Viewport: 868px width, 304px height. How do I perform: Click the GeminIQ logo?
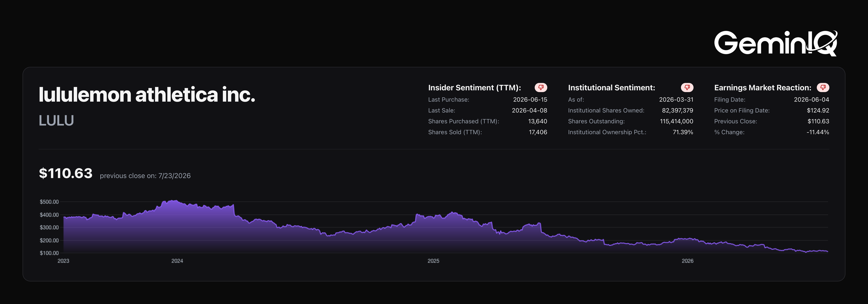pyautogui.click(x=776, y=43)
